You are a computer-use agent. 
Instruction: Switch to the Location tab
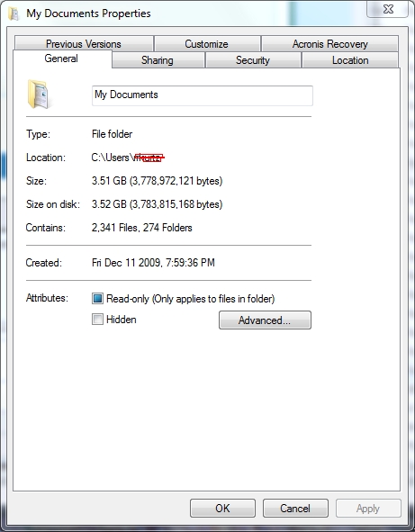tap(350, 60)
